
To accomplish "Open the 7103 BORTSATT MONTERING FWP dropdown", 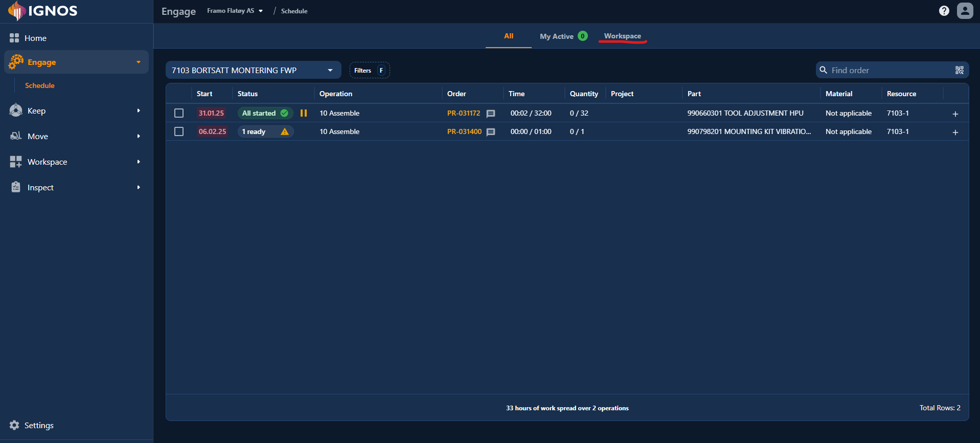I will 253,70.
